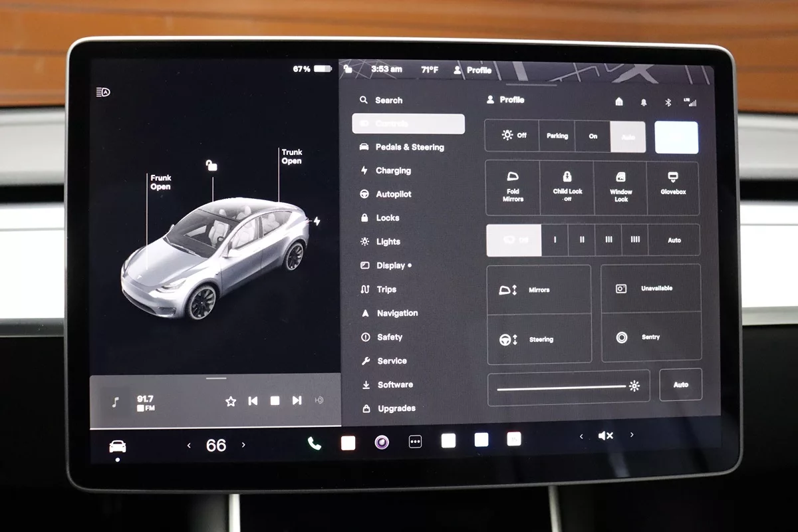798x532 pixels.
Task: Tap the Bluetooth icon in controls header
Action: [669, 102]
